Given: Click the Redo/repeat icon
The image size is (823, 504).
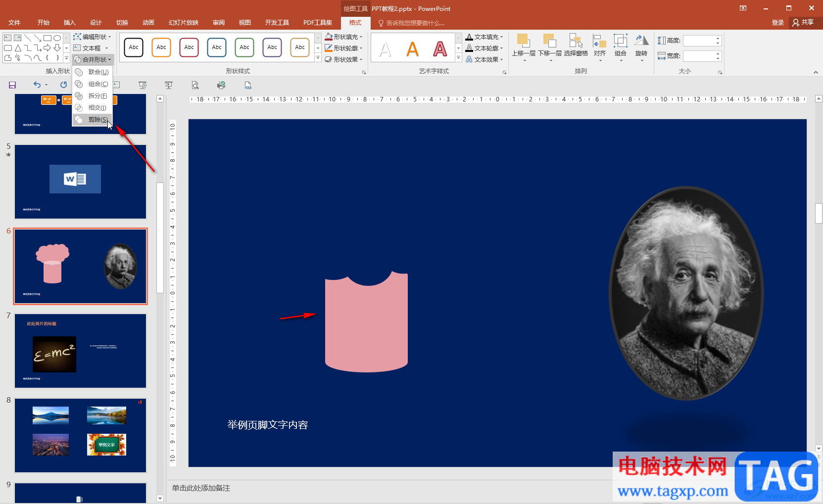Looking at the screenshot, I should pyautogui.click(x=63, y=85).
